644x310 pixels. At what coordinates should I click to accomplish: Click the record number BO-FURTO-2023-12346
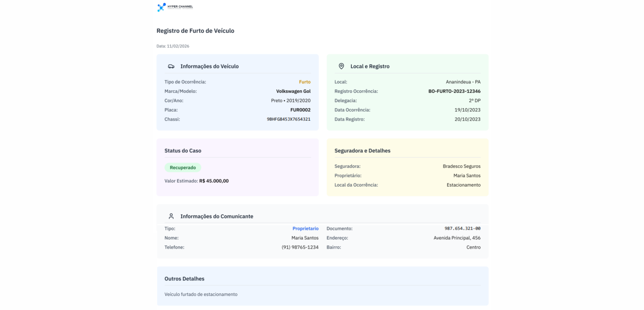tap(454, 91)
